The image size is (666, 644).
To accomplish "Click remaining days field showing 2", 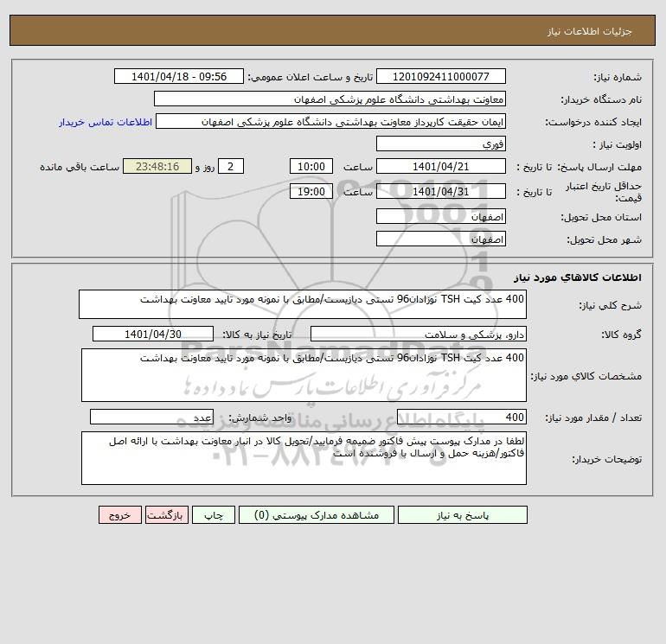I will [231, 167].
